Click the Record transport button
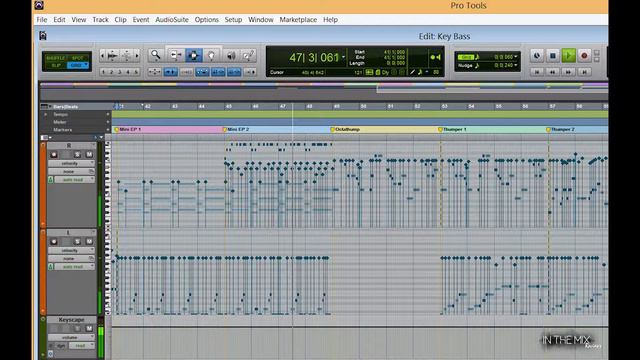Screen dimensions: 640x360 pyautogui.click(x=584, y=56)
